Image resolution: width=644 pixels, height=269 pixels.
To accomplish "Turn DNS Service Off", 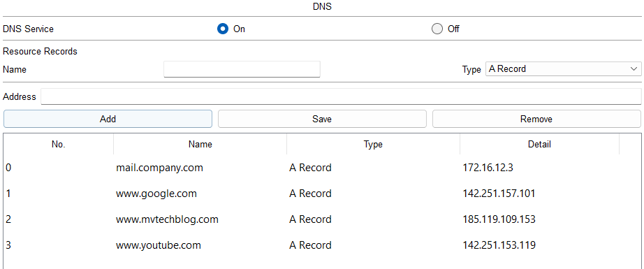I will (437, 29).
